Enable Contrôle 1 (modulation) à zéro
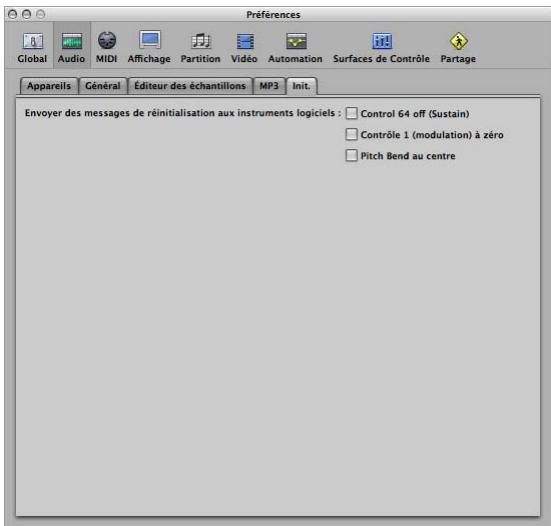551x526 pixels. (351, 135)
